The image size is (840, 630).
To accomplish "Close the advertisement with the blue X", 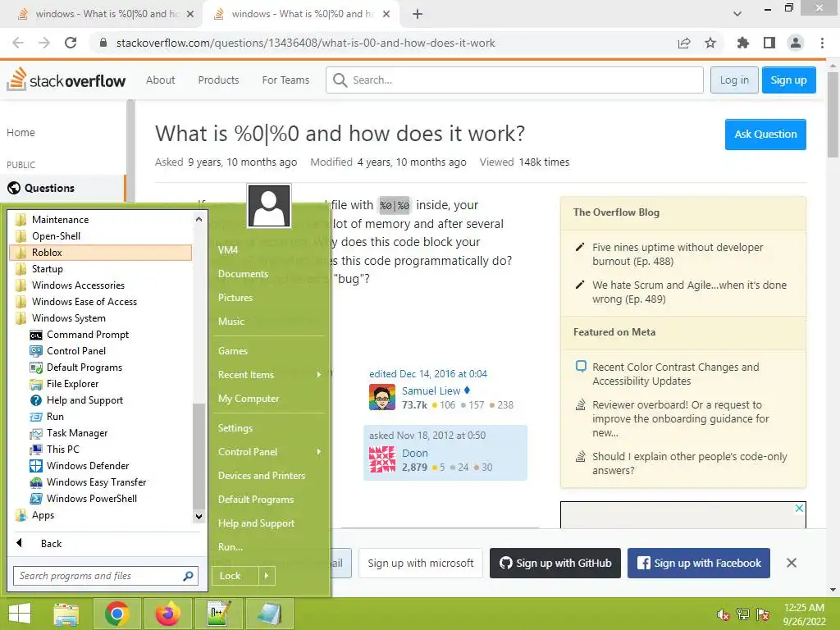I will (x=799, y=508).
